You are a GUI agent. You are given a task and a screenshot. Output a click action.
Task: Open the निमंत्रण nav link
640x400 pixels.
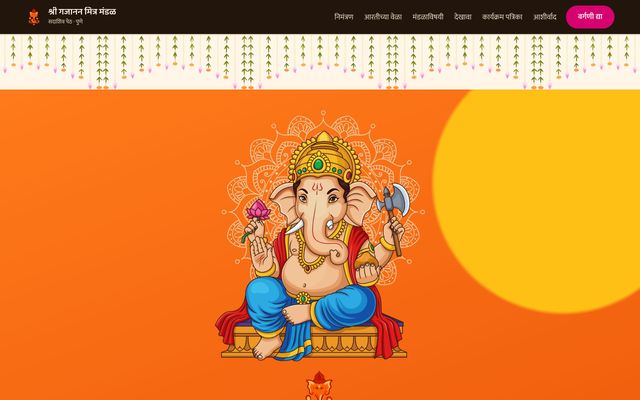[344, 17]
